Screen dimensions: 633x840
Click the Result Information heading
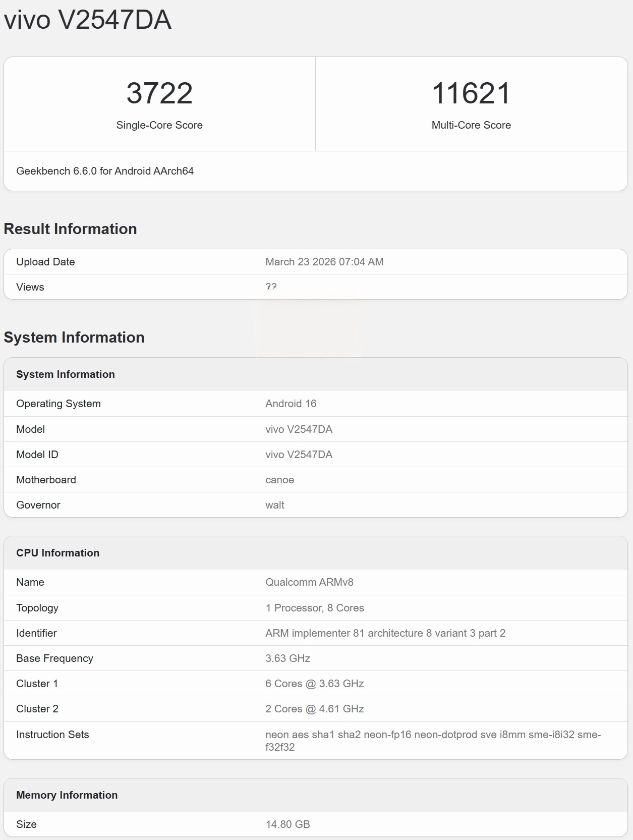[70, 229]
